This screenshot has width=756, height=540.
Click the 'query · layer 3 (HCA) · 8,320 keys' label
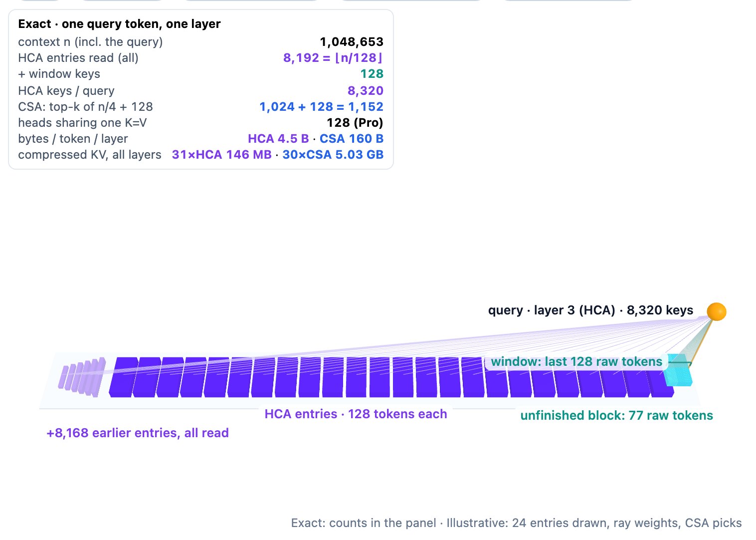591,310
